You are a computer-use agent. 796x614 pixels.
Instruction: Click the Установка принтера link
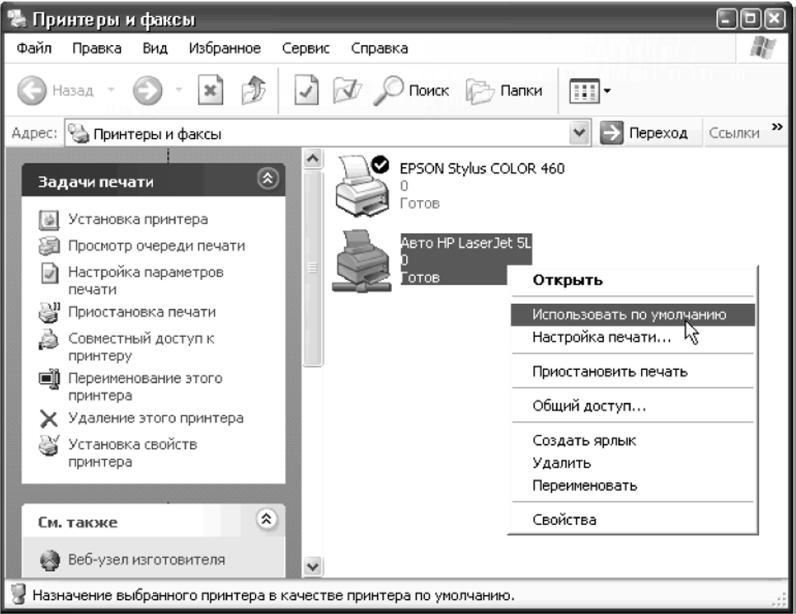point(138,219)
